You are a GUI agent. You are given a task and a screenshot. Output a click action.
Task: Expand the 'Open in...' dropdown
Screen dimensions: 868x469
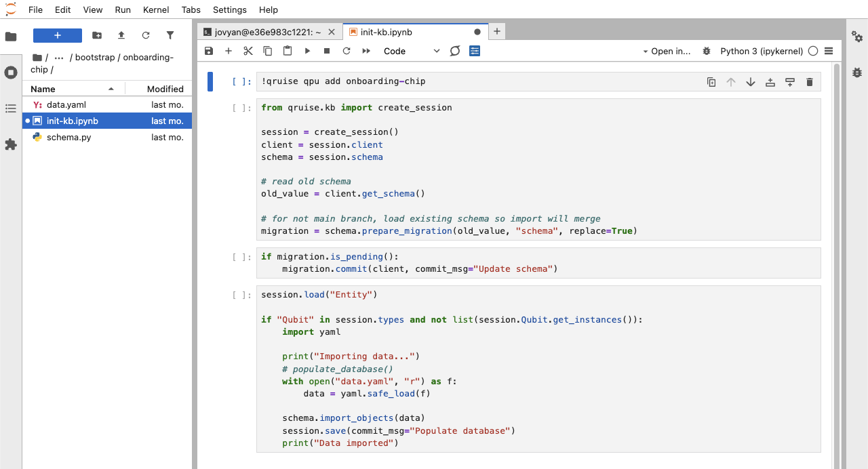667,51
